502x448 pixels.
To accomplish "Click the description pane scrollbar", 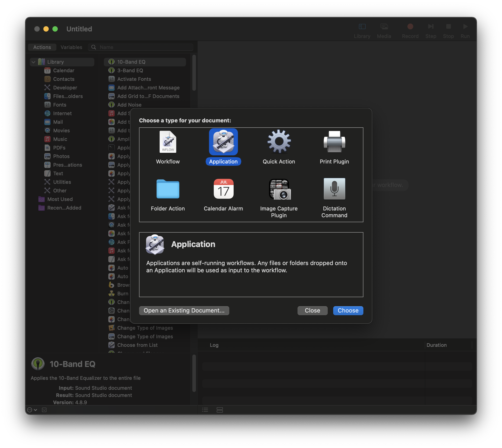I will coord(194,373).
